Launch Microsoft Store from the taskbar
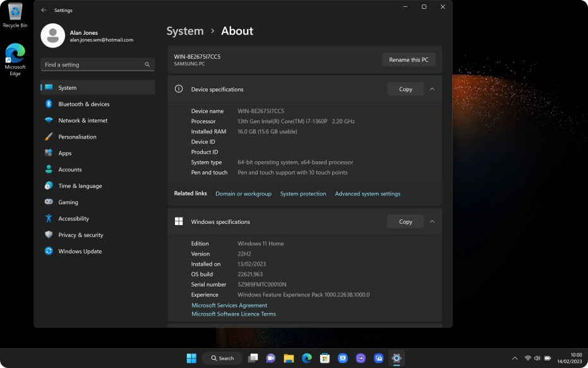The height and width of the screenshot is (368, 588). (324, 358)
